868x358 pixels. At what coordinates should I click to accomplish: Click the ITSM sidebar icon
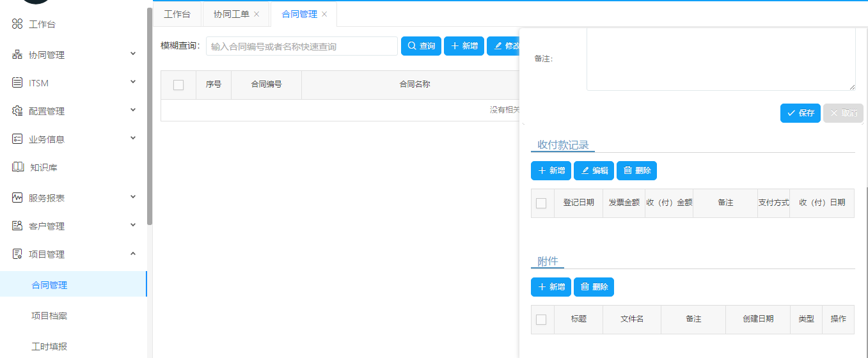(17, 83)
